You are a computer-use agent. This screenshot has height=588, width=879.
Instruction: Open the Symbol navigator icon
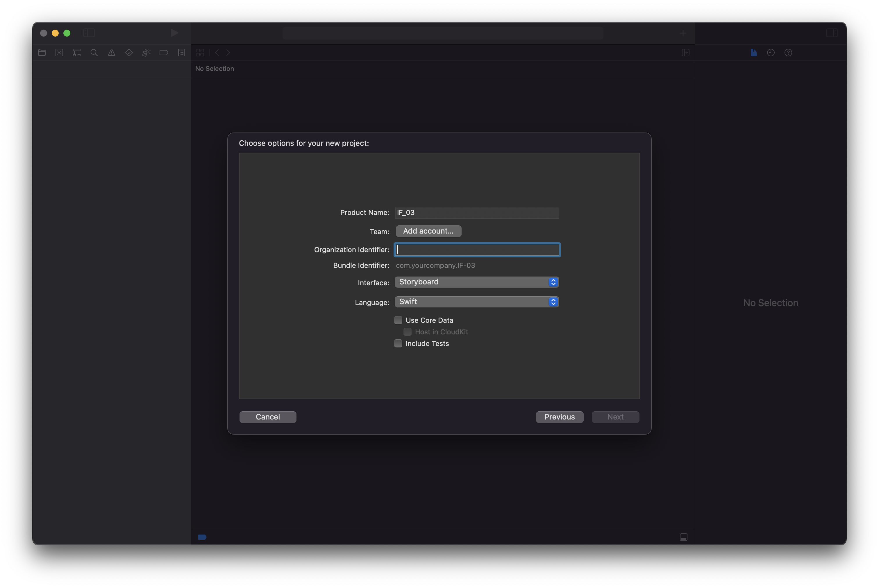tap(76, 53)
